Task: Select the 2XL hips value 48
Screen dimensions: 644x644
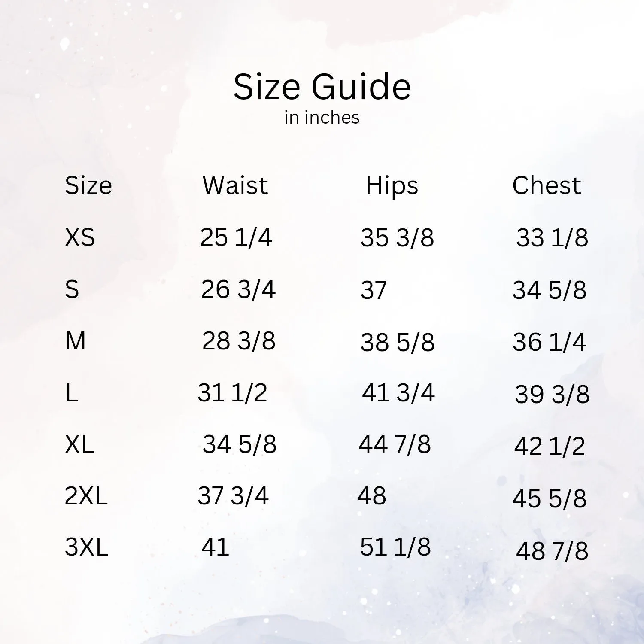Action: [x=372, y=496]
